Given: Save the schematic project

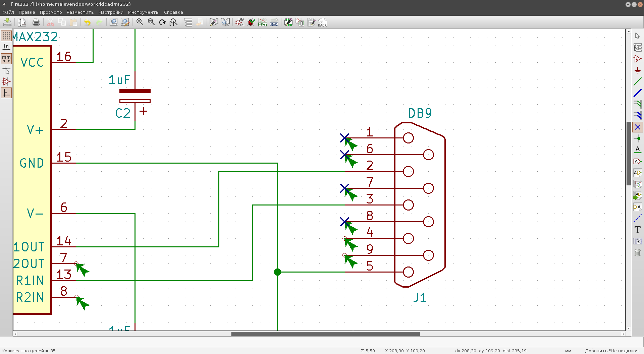Looking at the screenshot, I should click(7, 22).
